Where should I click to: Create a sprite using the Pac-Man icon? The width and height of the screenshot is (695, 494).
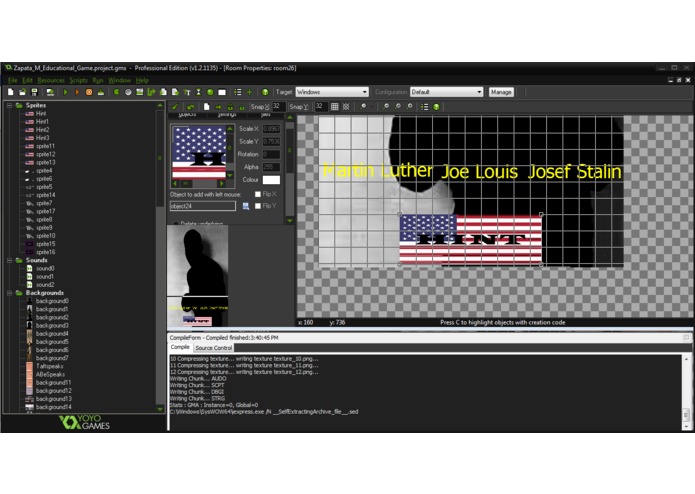click(116, 92)
